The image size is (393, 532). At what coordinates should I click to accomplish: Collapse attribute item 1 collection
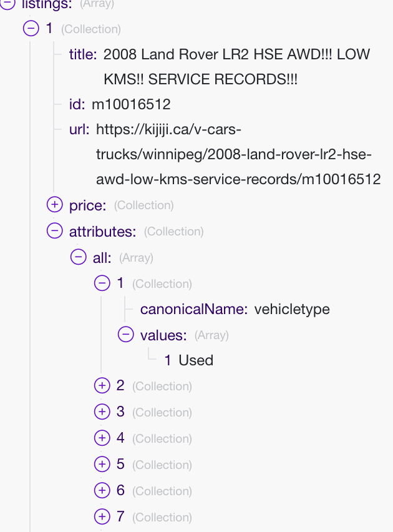coord(102,283)
